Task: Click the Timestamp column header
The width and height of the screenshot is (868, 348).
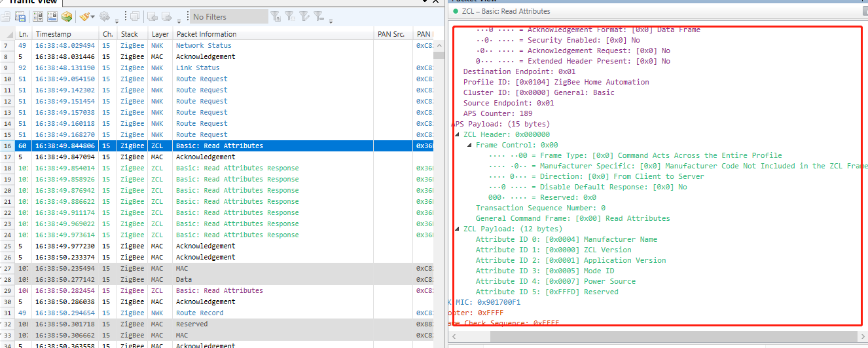Action: point(65,34)
